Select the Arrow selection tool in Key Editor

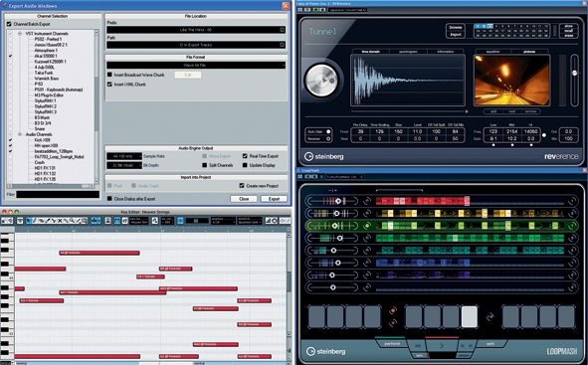[x=29, y=221]
